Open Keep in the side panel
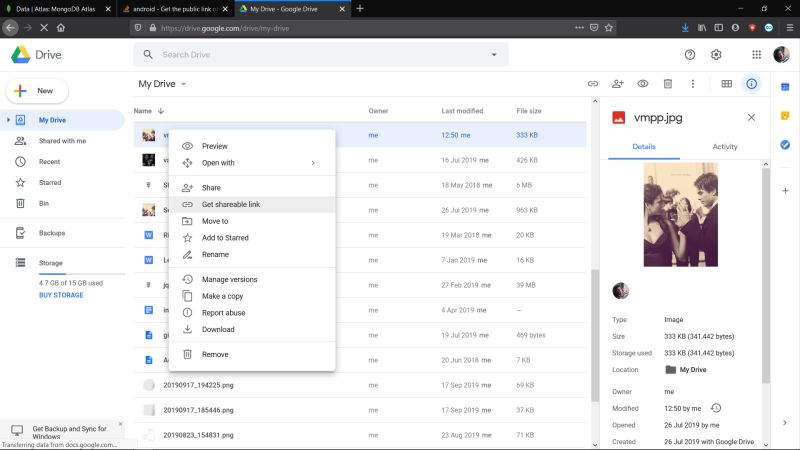 tap(785, 116)
